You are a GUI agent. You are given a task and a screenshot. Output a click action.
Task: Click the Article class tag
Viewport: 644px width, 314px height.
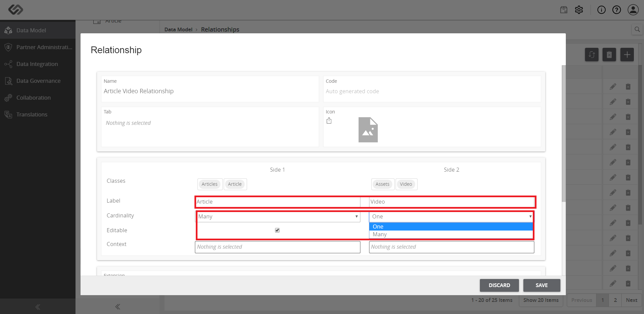[x=235, y=184]
